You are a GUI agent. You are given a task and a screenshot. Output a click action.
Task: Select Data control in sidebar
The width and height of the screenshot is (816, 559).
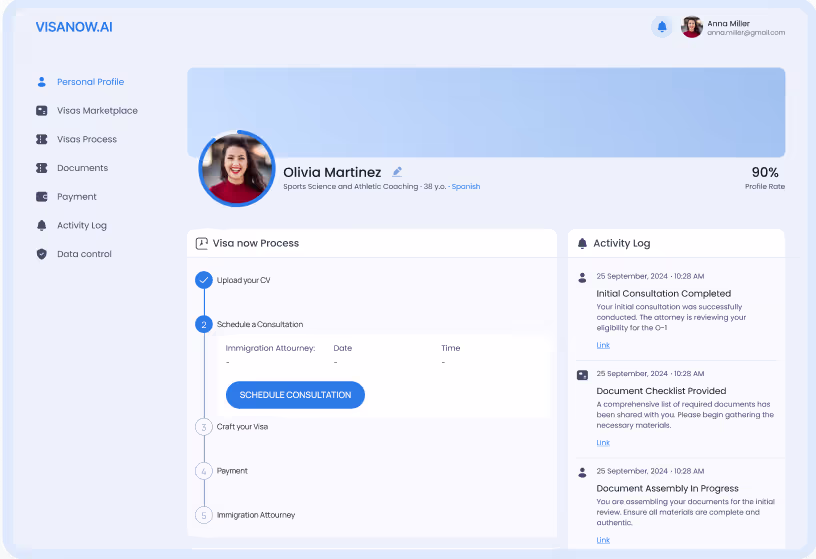coord(84,253)
